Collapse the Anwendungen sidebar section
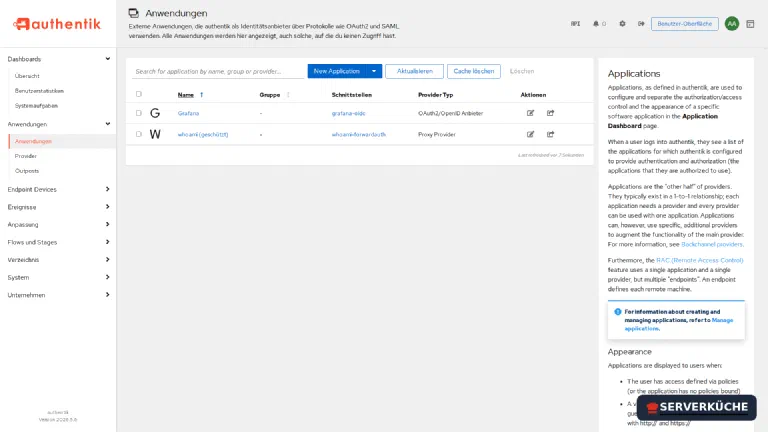This screenshot has width=768, height=432. click(108, 124)
